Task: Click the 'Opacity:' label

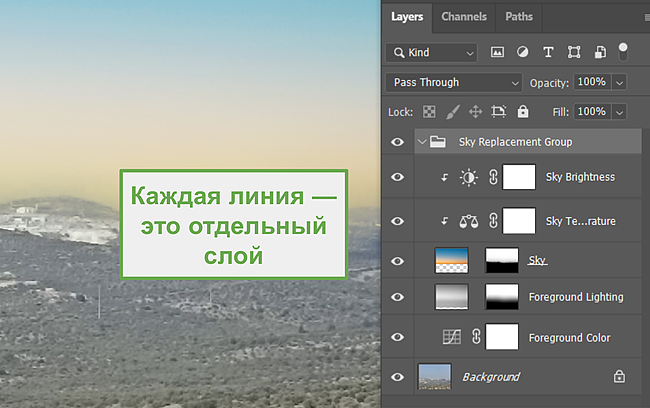Action: (549, 83)
